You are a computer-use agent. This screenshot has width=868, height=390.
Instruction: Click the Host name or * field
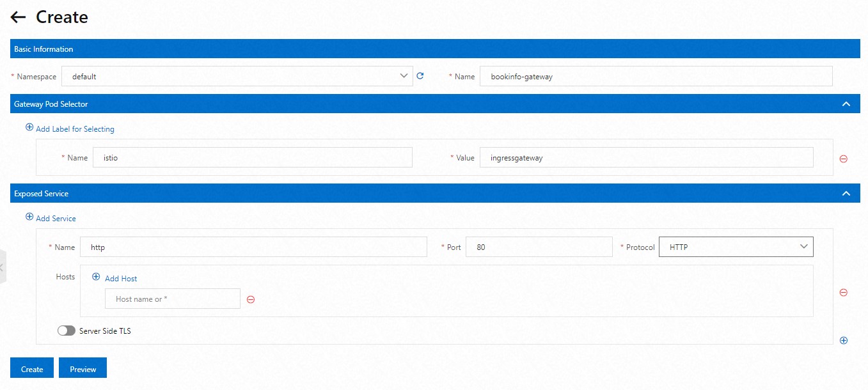tap(173, 299)
